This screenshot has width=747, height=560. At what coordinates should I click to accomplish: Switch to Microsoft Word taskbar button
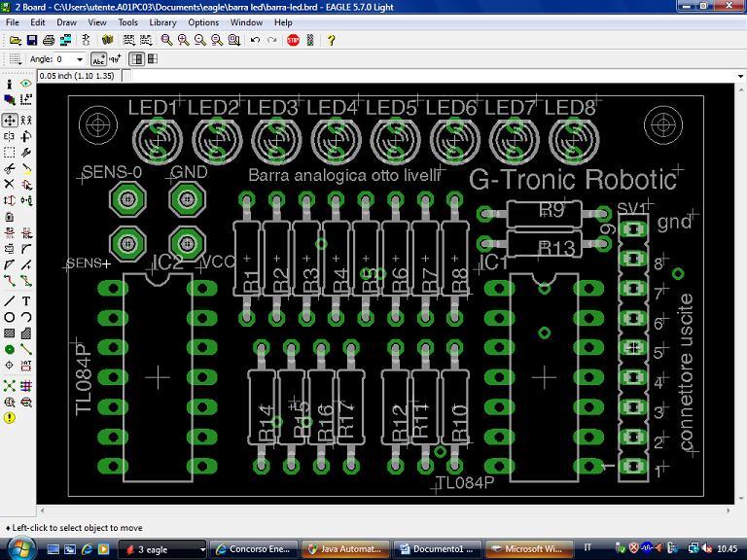click(532, 549)
